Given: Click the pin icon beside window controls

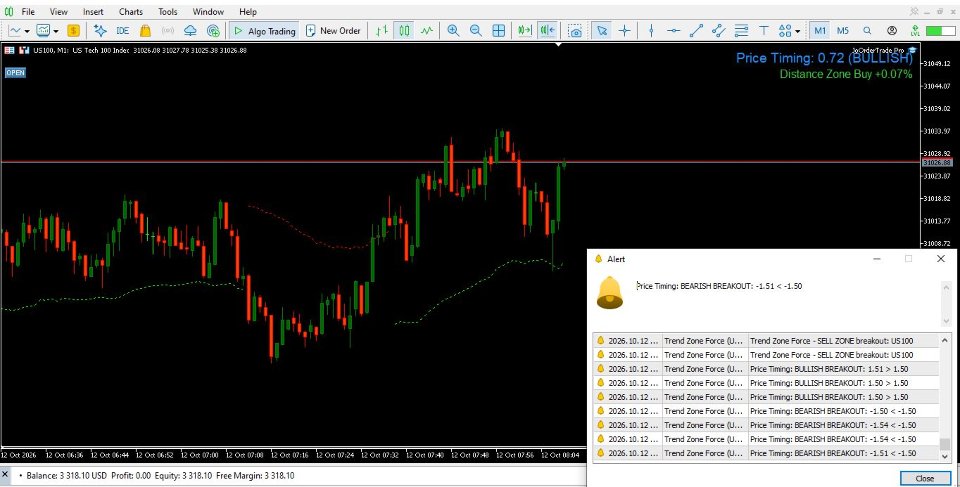Looking at the screenshot, I should 914,11.
